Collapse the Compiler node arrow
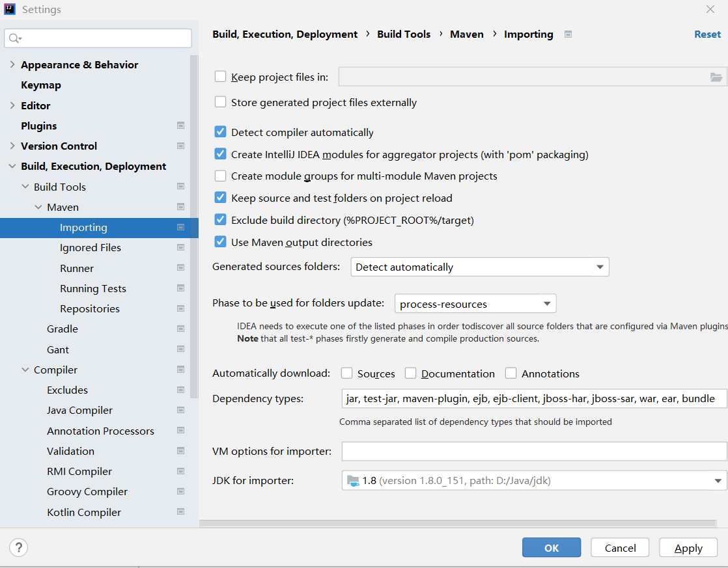 pos(25,370)
